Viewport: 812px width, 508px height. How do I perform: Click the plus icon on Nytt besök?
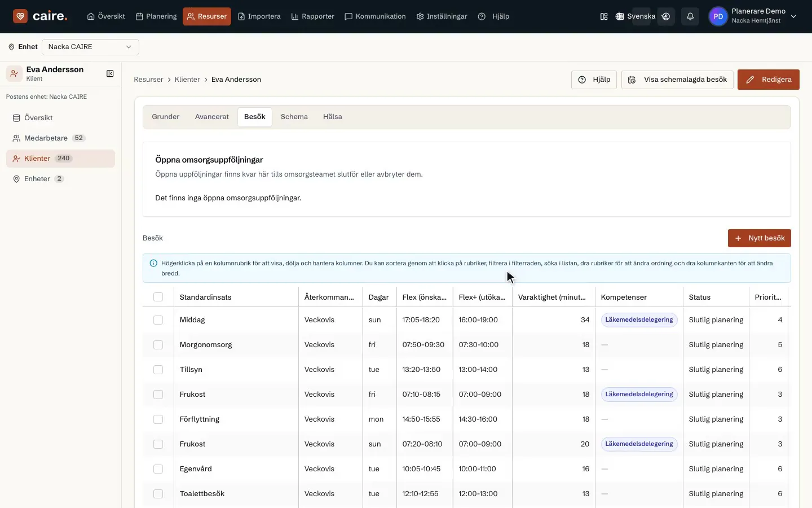pos(738,238)
